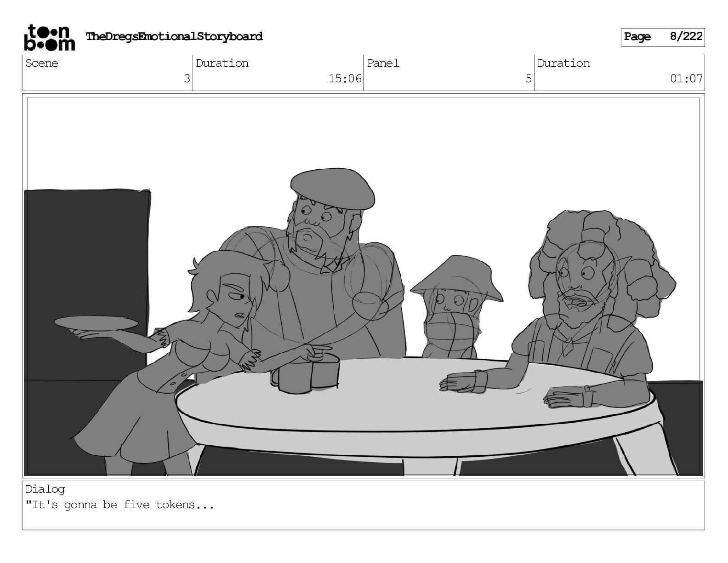Click the 'Duration' label next to Scene
The height and width of the screenshot is (563, 728).
point(222,63)
